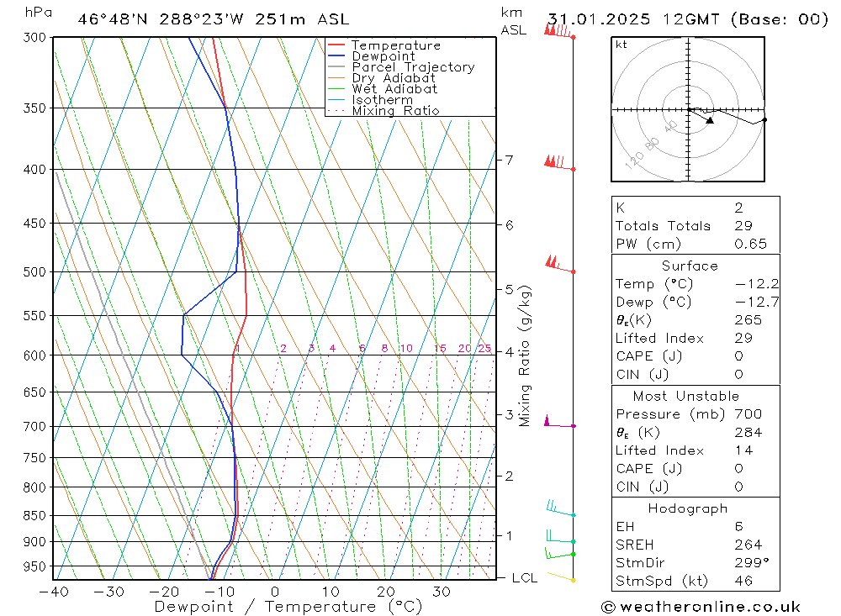Click the 'Mixing Ratio (g/kg)' axis title
The height and width of the screenshot is (616, 841).
pyautogui.click(x=525, y=356)
